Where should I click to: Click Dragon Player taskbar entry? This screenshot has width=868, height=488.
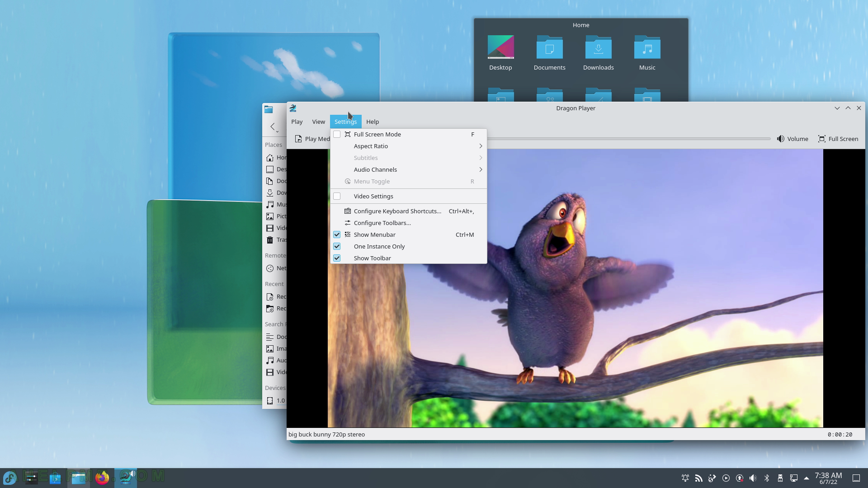click(x=126, y=478)
